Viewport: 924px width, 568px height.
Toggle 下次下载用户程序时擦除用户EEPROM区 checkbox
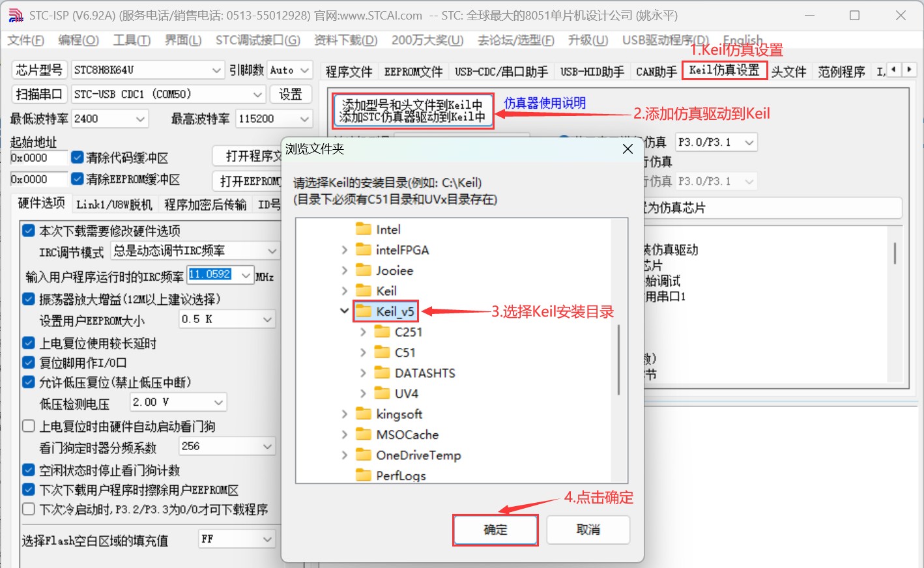tap(29, 489)
